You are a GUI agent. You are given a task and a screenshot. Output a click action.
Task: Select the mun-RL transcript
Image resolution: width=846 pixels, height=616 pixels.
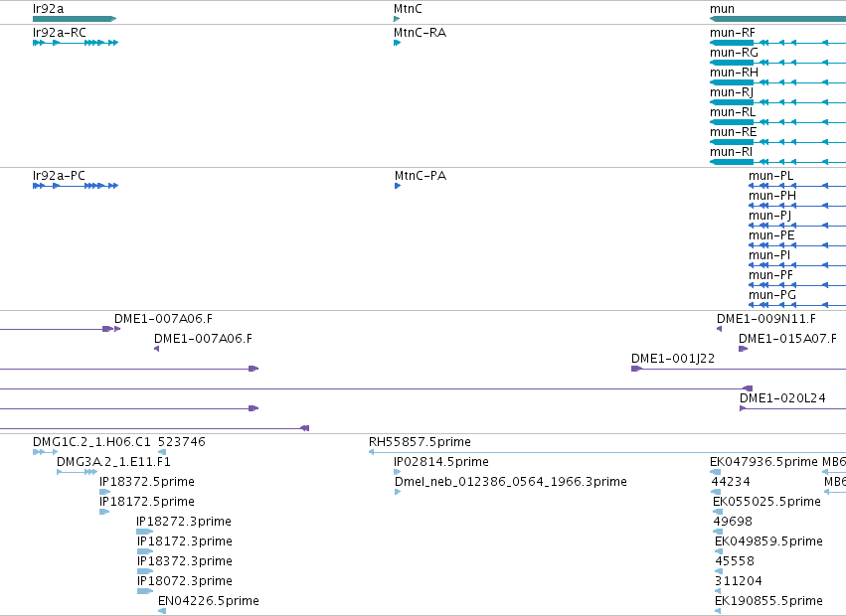click(x=778, y=122)
